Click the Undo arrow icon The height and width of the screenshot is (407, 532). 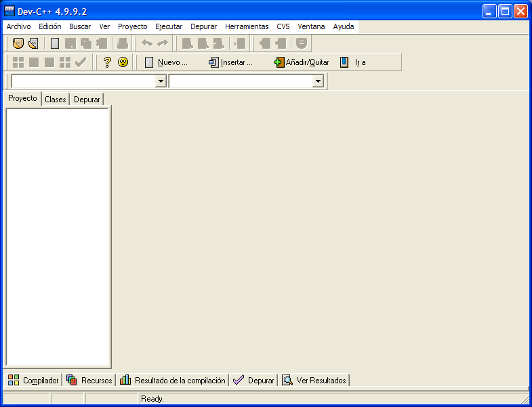147,43
